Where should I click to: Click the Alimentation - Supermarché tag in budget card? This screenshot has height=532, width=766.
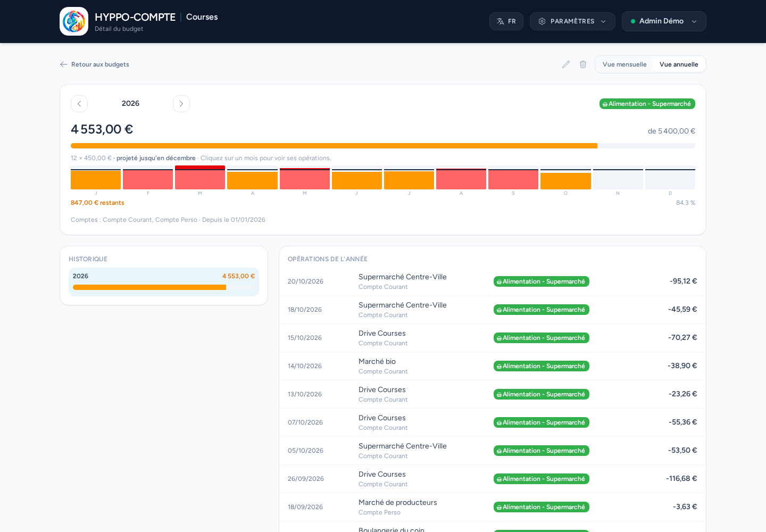tap(647, 104)
